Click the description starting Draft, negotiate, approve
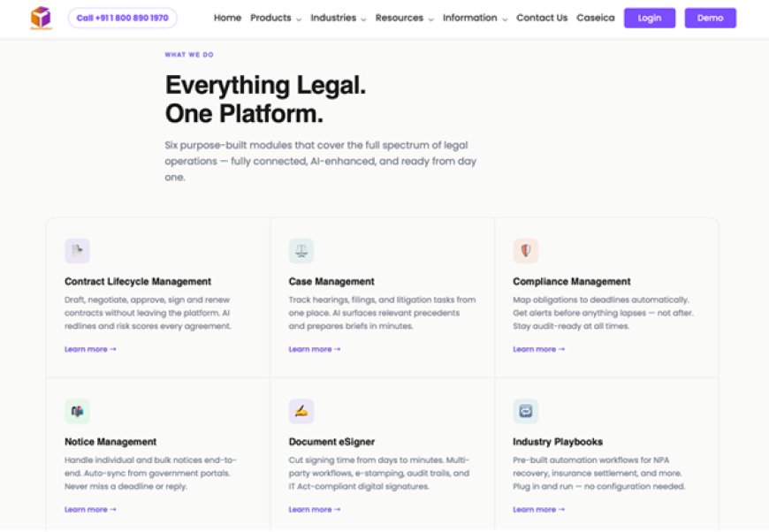This screenshot has height=532, width=769. [x=148, y=313]
